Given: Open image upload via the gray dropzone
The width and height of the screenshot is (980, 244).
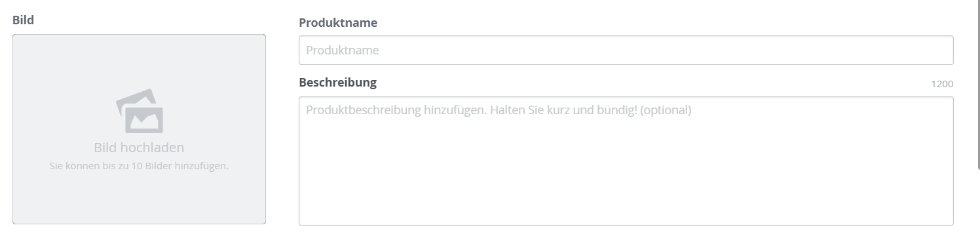Looking at the screenshot, I should tap(139, 129).
